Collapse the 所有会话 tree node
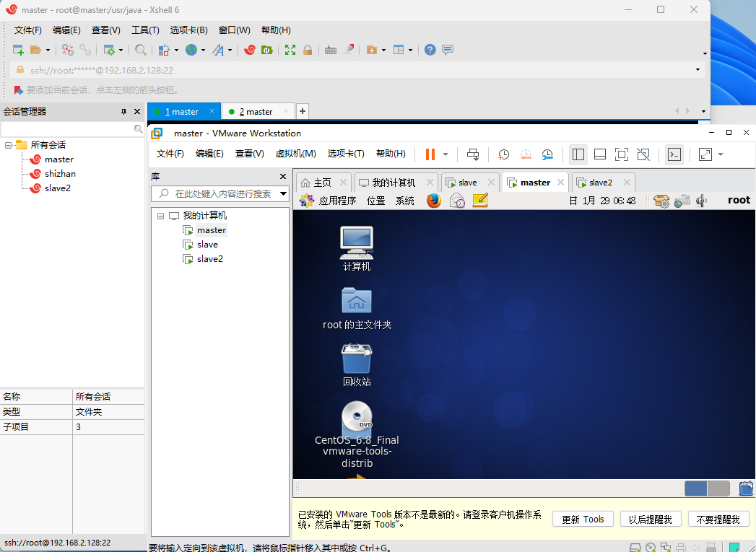The width and height of the screenshot is (756, 552). 8,144
